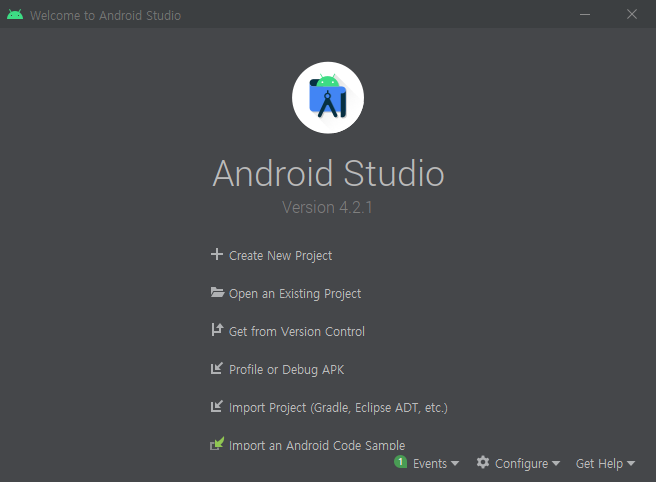Click the Android head icon in title bar

tap(15, 15)
